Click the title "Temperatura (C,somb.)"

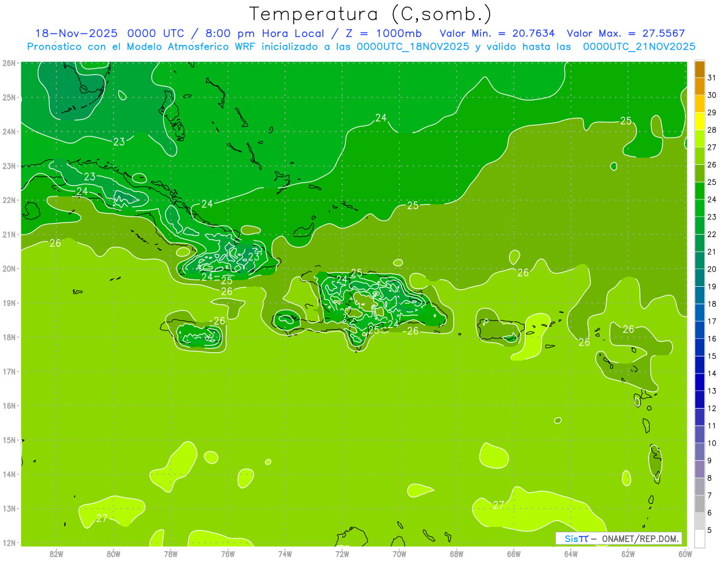point(370,14)
